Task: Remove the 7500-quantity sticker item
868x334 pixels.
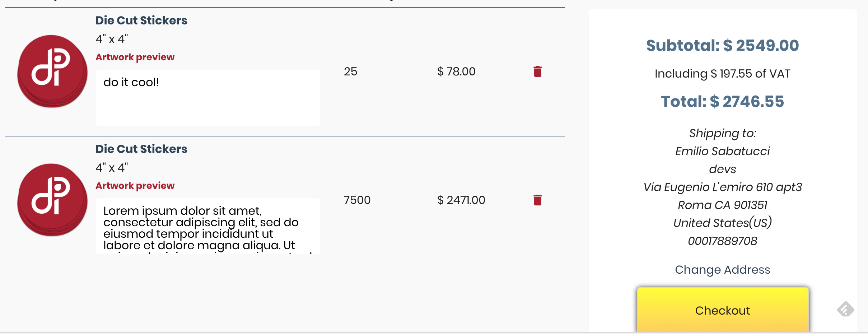Action: (x=537, y=200)
